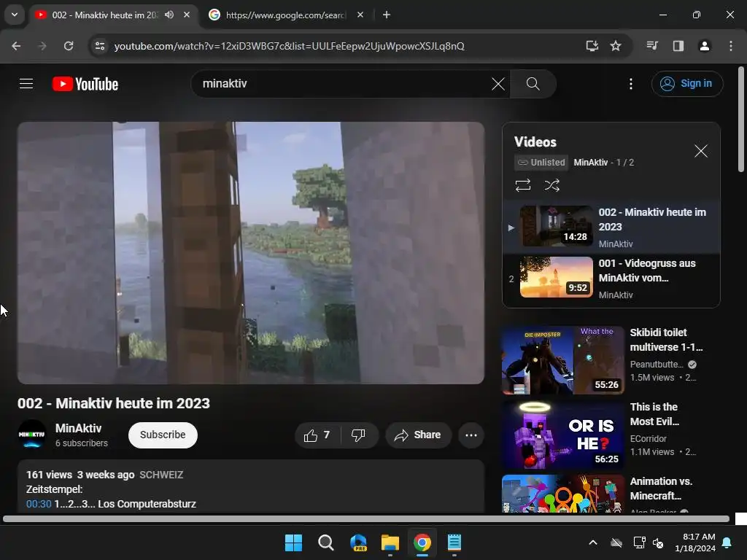Like the video with thumbs up

[317, 435]
